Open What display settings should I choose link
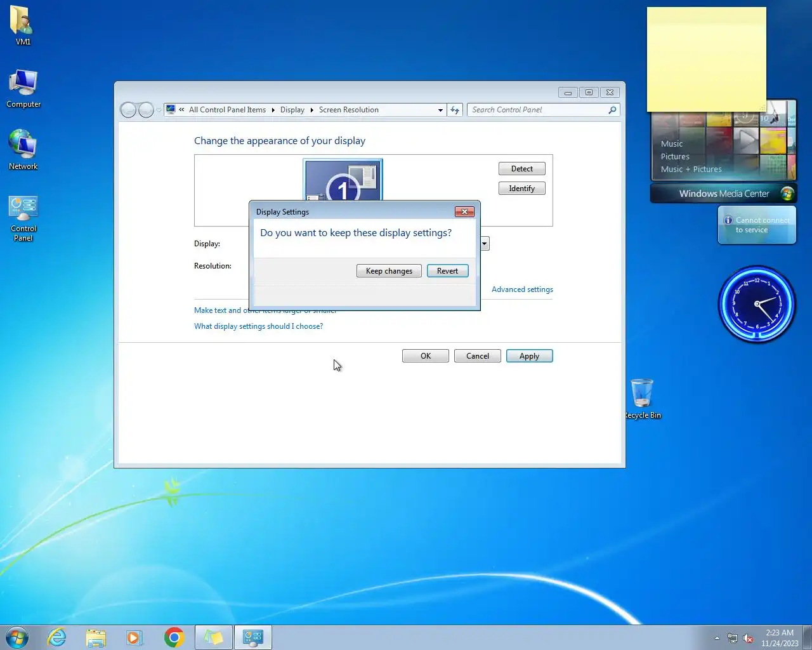Viewport: 812px width, 650px height. 258,326
